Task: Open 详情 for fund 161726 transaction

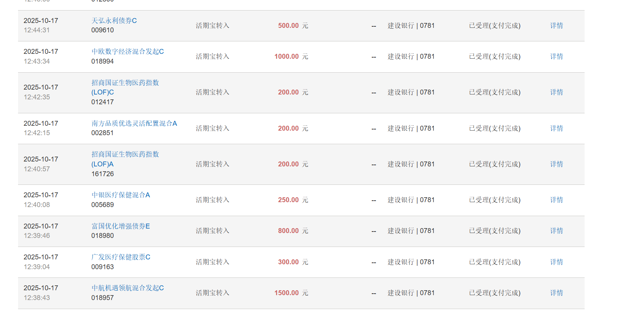Action: pos(556,164)
